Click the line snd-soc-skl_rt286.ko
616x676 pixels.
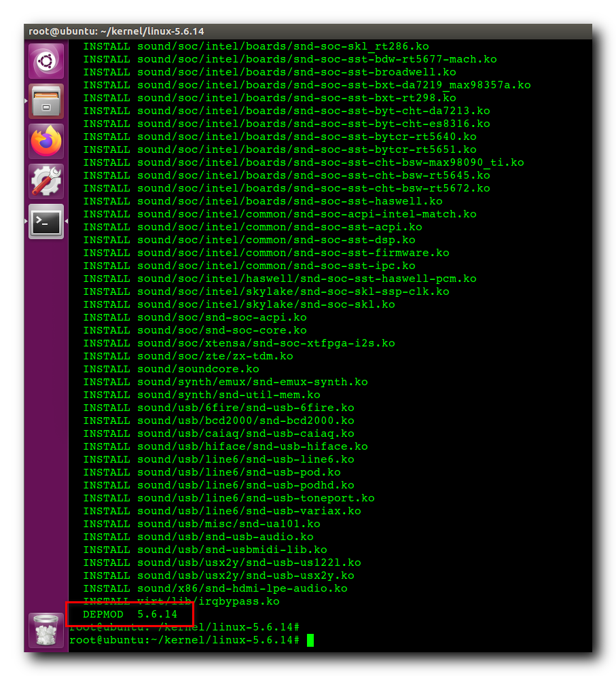pos(256,47)
